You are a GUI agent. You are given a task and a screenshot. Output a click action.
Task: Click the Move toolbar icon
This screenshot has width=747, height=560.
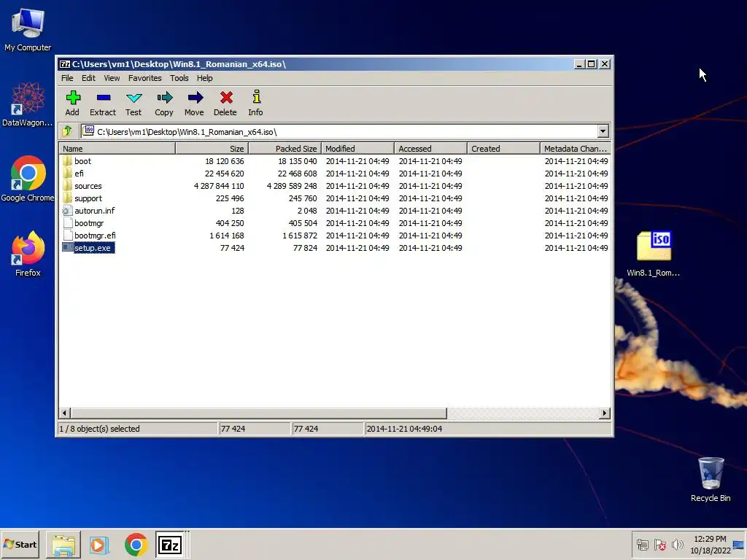[195, 98]
